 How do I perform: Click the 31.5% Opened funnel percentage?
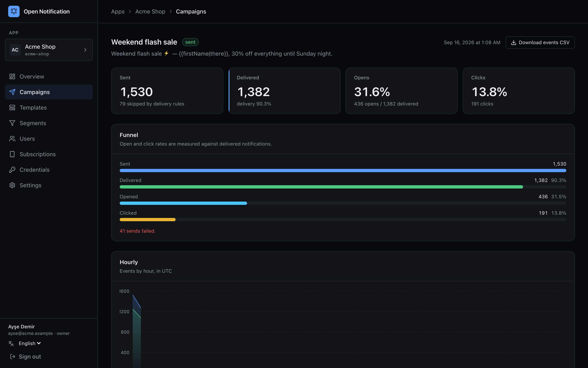point(559,197)
